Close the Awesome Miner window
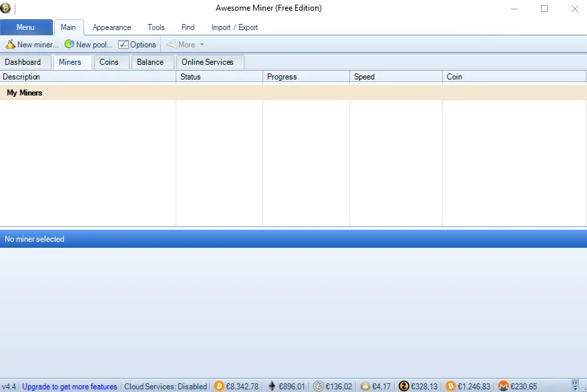This screenshot has width=587, height=392. point(575,8)
